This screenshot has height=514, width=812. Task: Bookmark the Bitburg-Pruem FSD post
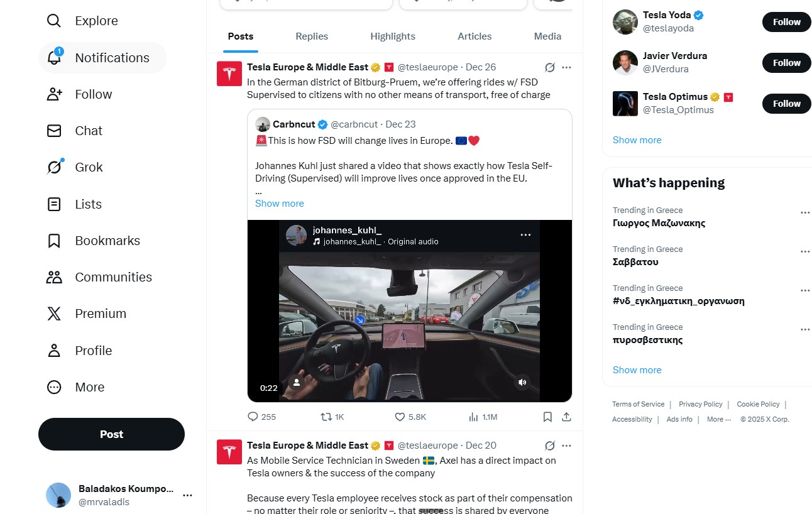pos(547,417)
